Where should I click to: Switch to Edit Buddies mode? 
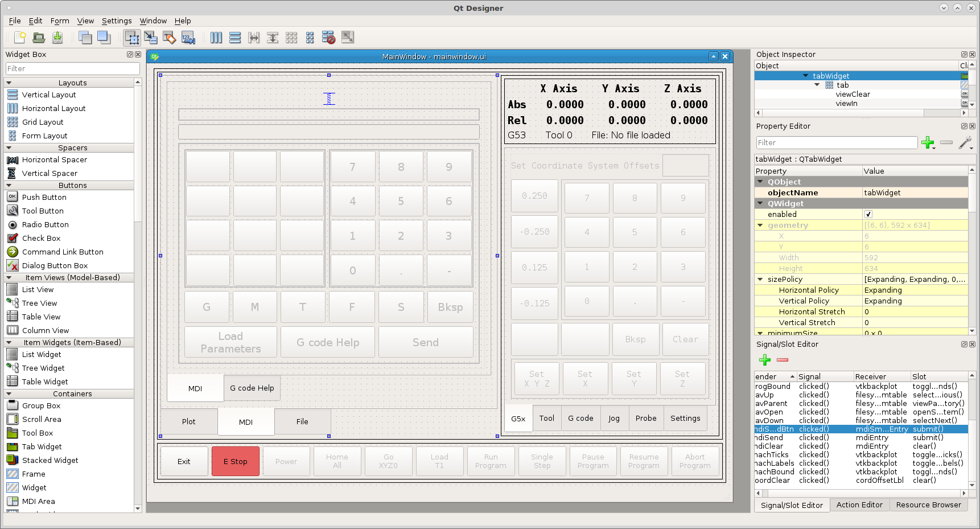169,38
